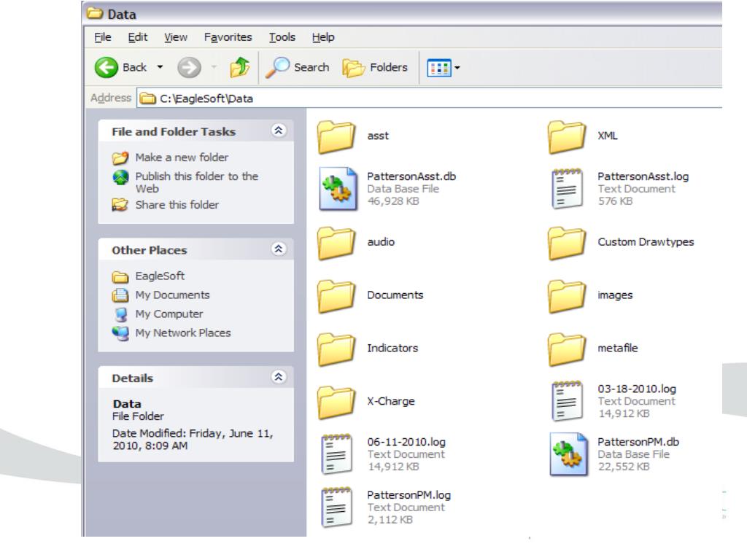Open the Favorites menu
The width and height of the screenshot is (747, 560).
228,37
